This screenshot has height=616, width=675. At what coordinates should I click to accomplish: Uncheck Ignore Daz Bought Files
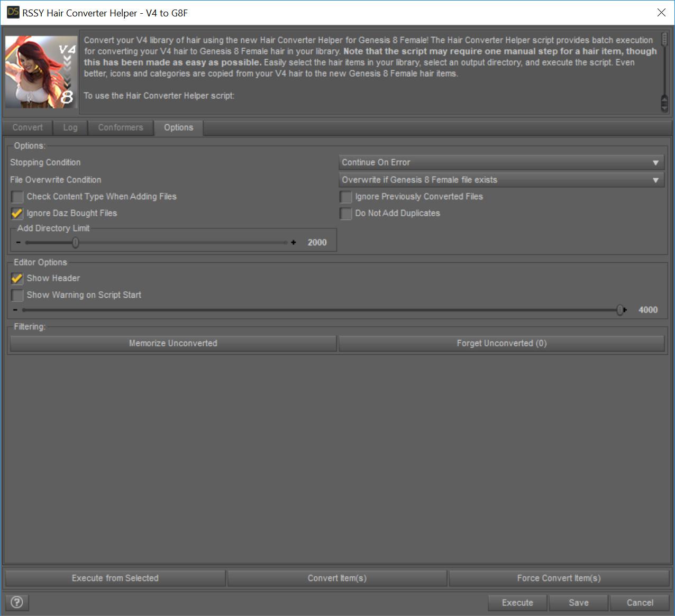pyautogui.click(x=17, y=214)
